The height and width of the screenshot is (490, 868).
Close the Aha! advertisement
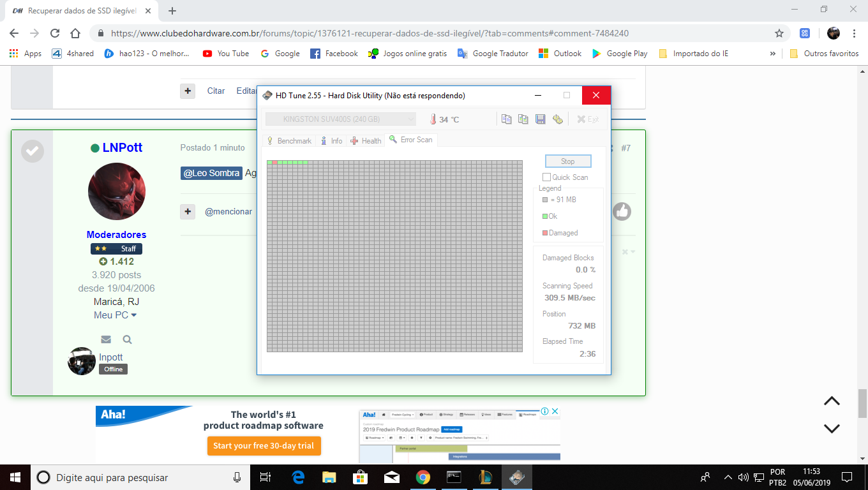point(555,412)
